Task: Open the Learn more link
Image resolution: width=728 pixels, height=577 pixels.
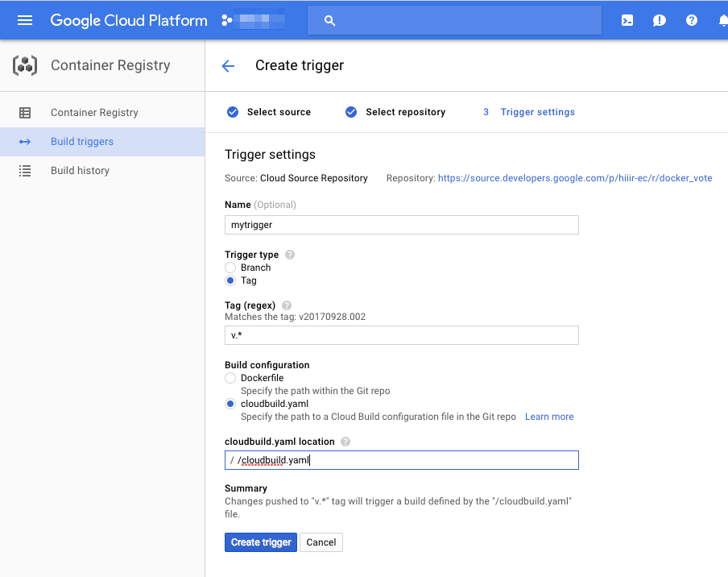Action: click(549, 417)
